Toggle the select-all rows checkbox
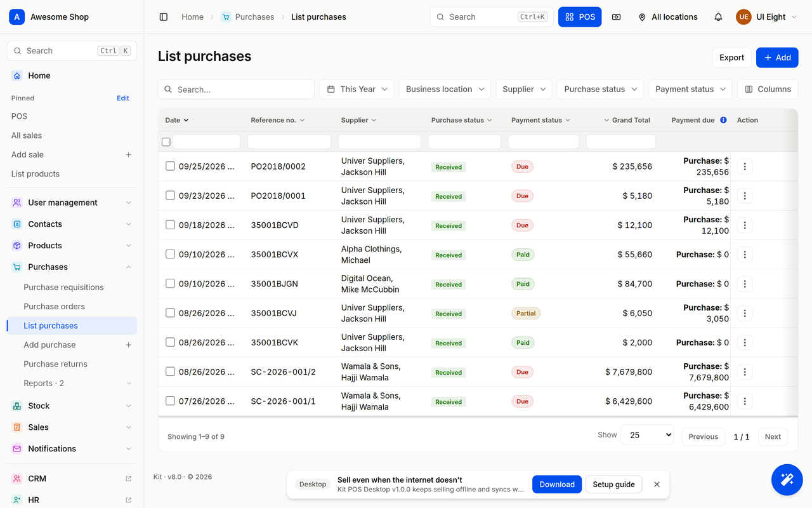Screen dimensions: 812x508 click(166, 142)
